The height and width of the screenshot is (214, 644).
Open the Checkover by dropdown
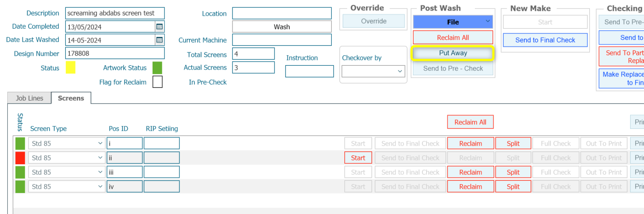tap(373, 71)
